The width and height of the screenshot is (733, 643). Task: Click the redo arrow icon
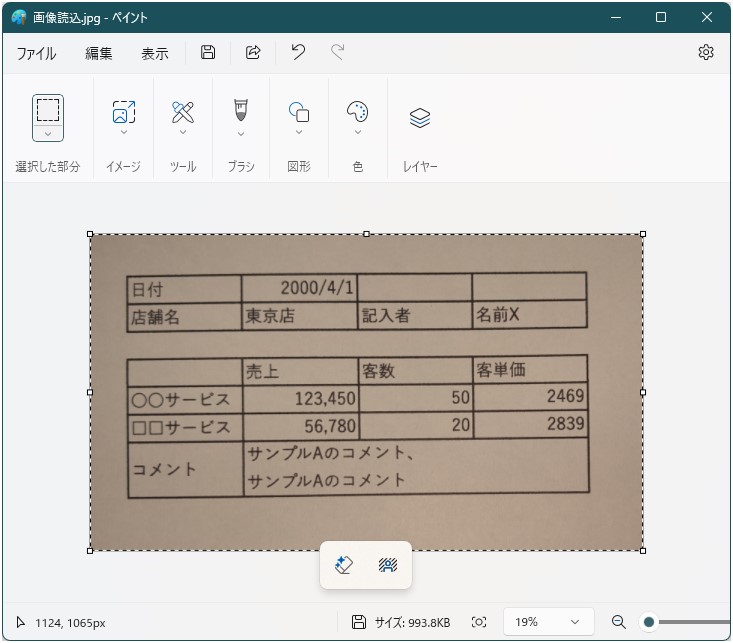coord(338,52)
